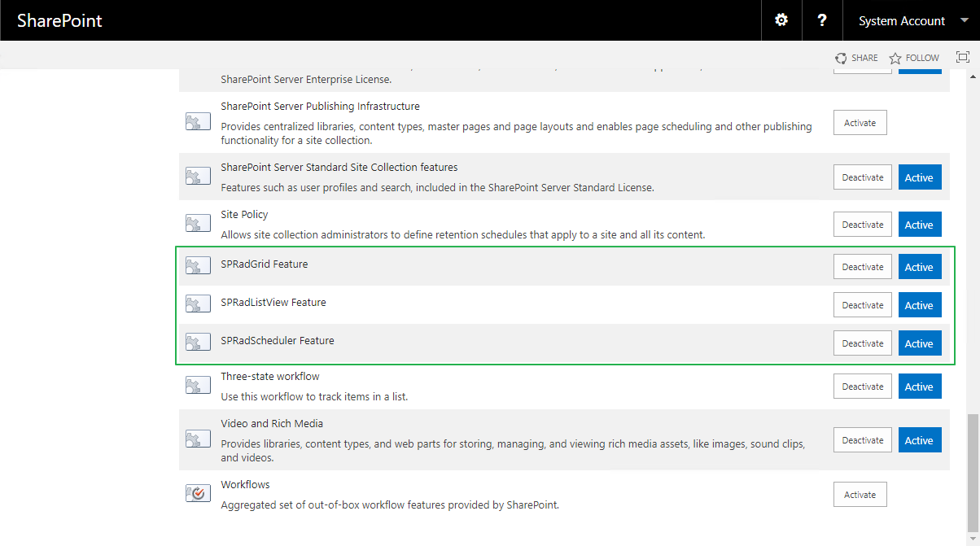Select the 'Workflows' title text
Screen dimensions: 980x546
245,485
